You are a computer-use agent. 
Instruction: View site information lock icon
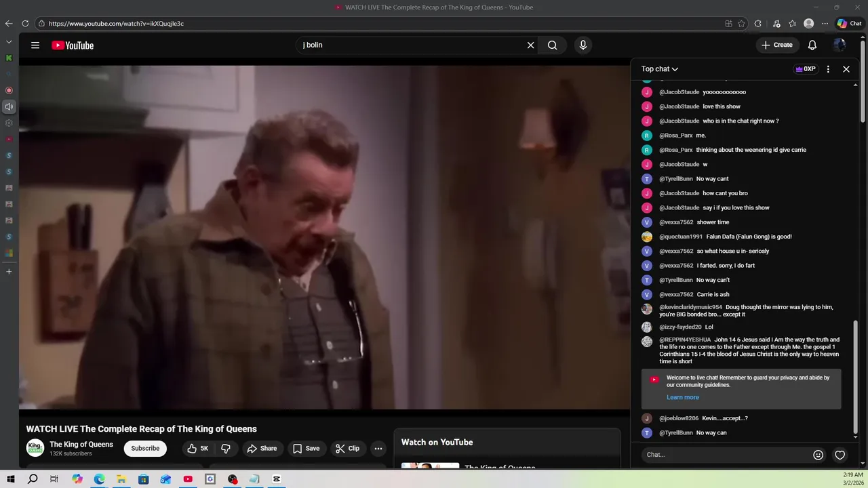tap(41, 24)
